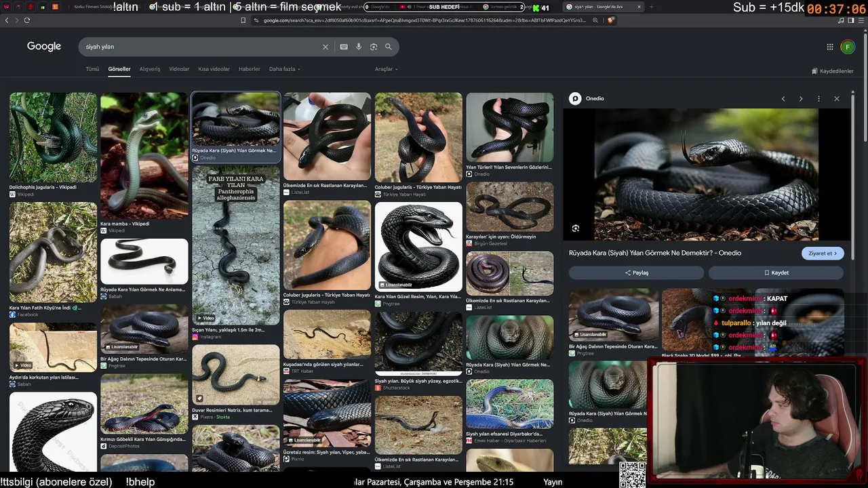
Task: Bookmark this page from the address bar
Action: click(x=243, y=20)
